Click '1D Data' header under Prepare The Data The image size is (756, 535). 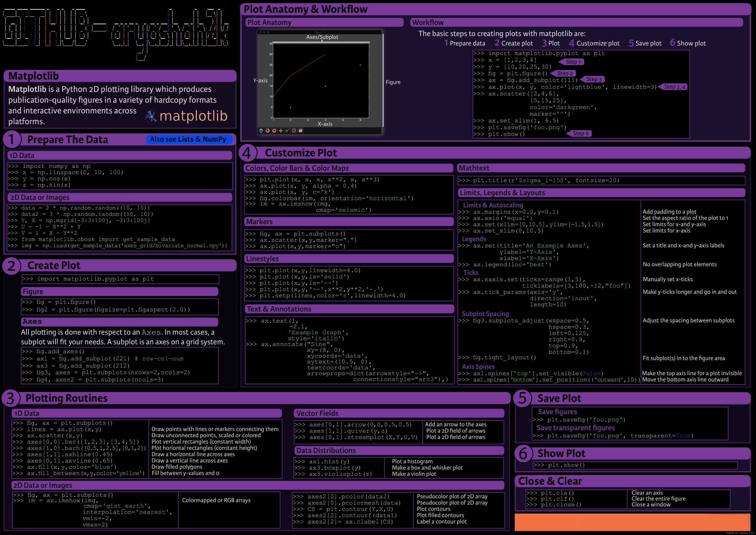pyautogui.click(x=120, y=156)
